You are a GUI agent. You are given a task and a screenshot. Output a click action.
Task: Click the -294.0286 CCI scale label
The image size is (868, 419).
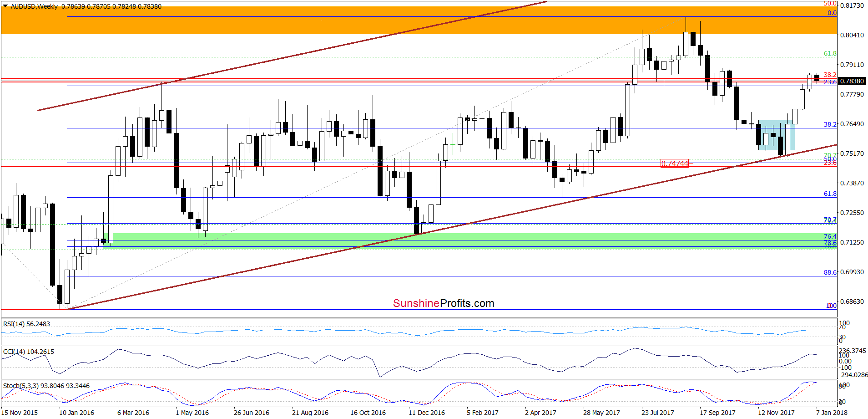pos(853,375)
